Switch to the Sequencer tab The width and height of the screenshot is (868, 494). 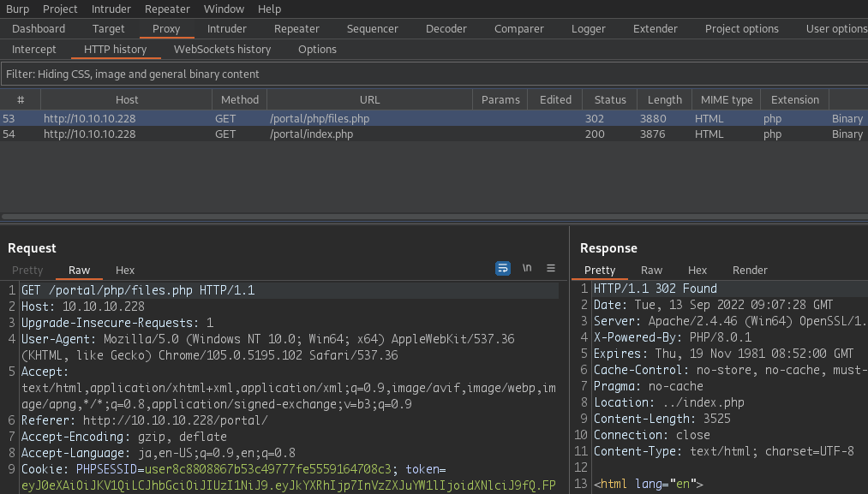coord(372,28)
